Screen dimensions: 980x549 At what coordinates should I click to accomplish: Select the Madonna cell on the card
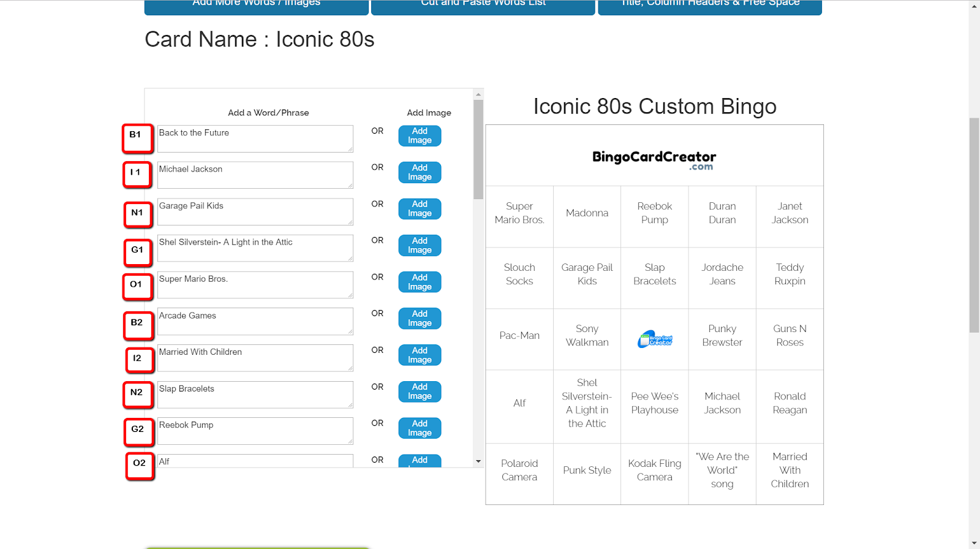point(587,217)
